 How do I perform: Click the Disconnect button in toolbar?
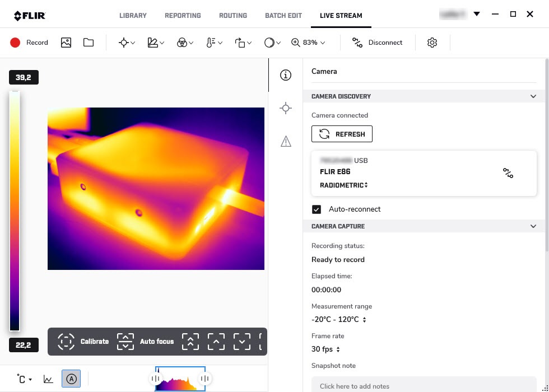click(377, 43)
